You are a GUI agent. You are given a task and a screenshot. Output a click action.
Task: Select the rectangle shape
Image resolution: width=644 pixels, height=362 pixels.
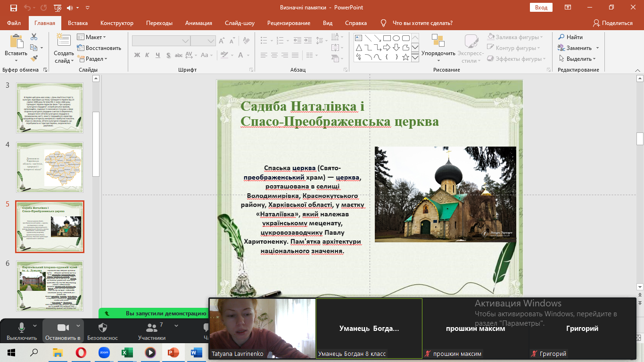coord(387,38)
